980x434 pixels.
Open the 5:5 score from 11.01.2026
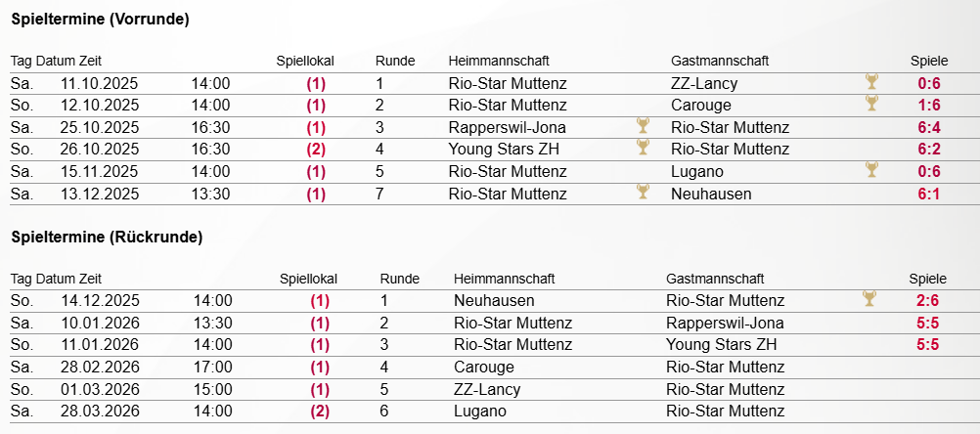[x=927, y=345]
